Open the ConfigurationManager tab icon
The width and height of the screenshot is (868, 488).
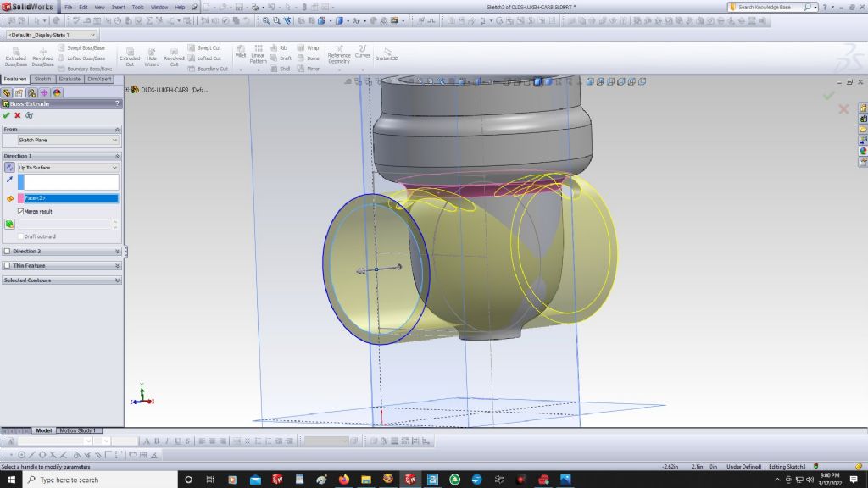coord(31,92)
